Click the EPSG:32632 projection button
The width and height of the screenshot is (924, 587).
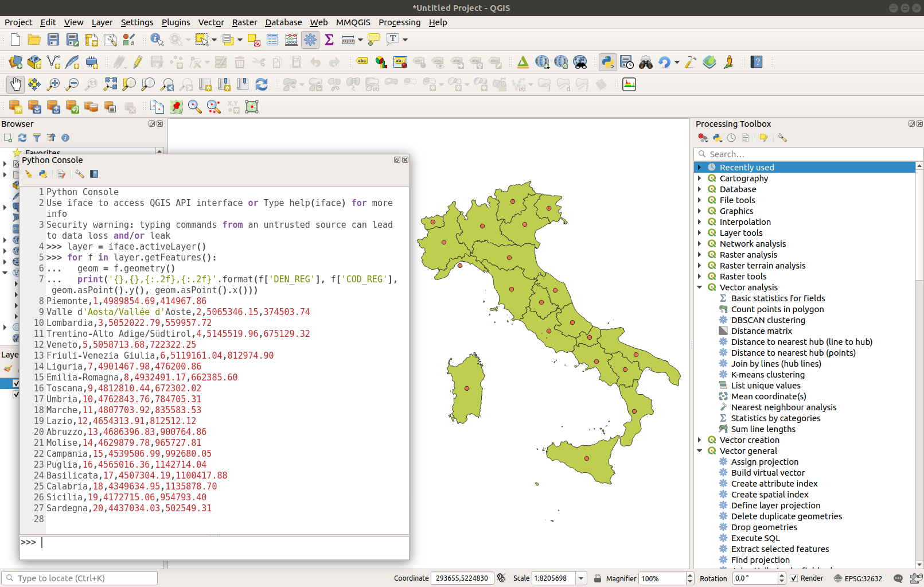(x=858, y=578)
